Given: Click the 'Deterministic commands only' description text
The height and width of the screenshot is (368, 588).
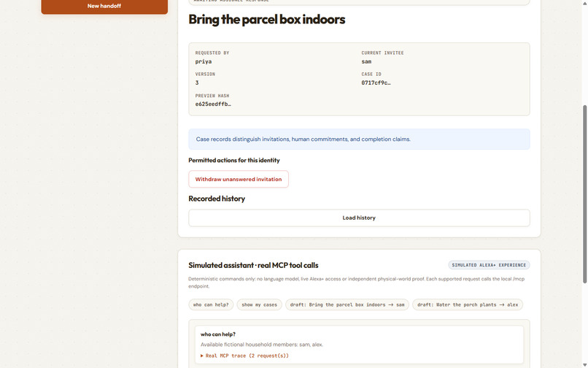Looking at the screenshot, I should [x=356, y=283].
